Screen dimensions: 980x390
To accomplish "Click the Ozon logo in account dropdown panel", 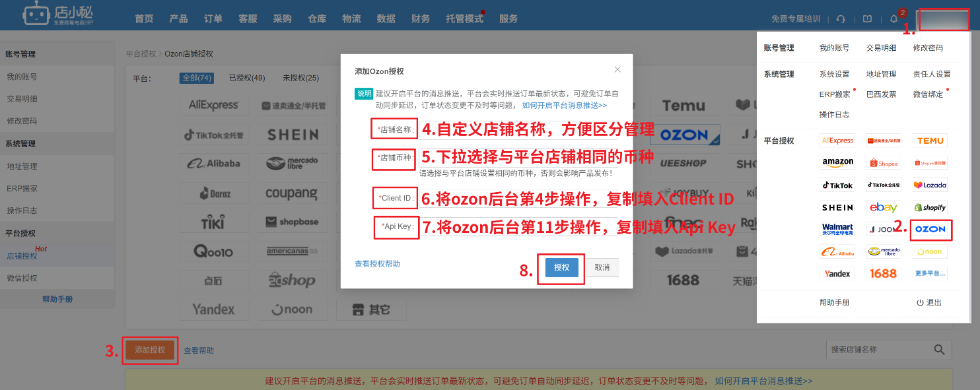I will (x=930, y=230).
